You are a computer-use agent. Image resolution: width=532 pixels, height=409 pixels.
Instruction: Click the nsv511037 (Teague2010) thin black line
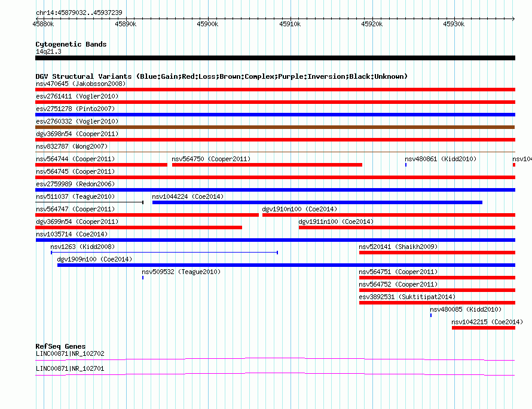coord(89,202)
